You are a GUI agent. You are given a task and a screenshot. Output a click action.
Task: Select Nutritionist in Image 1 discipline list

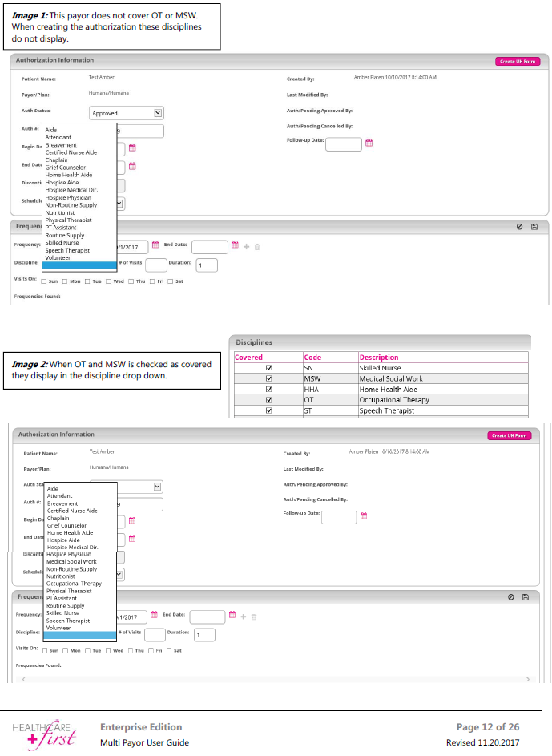[x=60, y=212]
